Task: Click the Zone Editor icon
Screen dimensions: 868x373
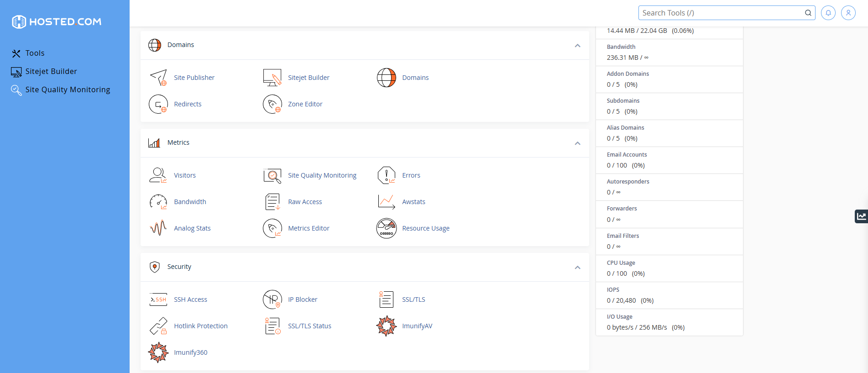Action: [272, 104]
